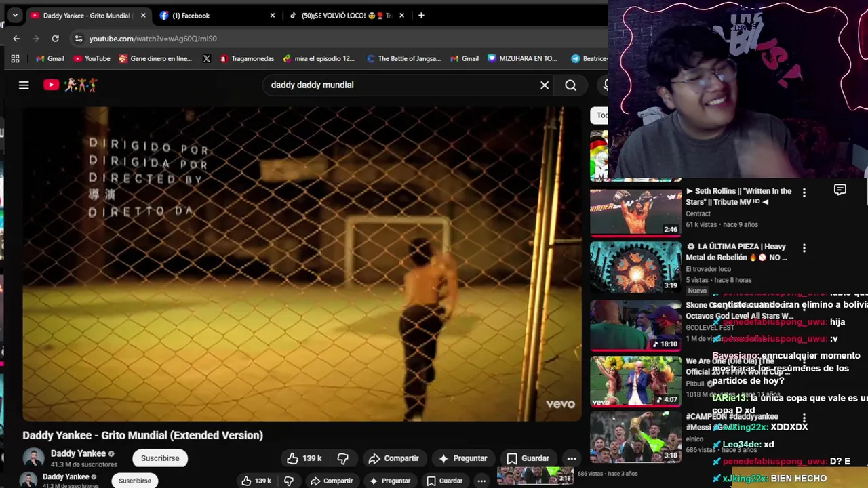Image resolution: width=868 pixels, height=488 pixels.
Task: Expand the tab search chevron before the first tab
Action: coord(15,15)
